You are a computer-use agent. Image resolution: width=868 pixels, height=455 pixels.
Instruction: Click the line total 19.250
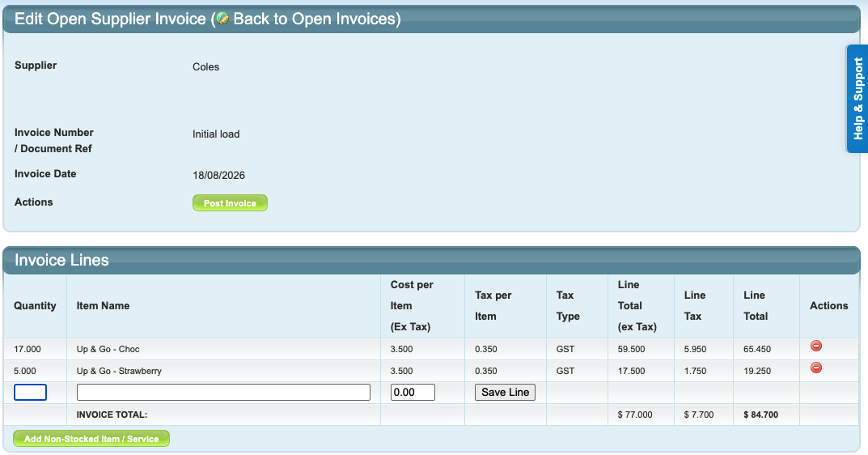click(757, 371)
